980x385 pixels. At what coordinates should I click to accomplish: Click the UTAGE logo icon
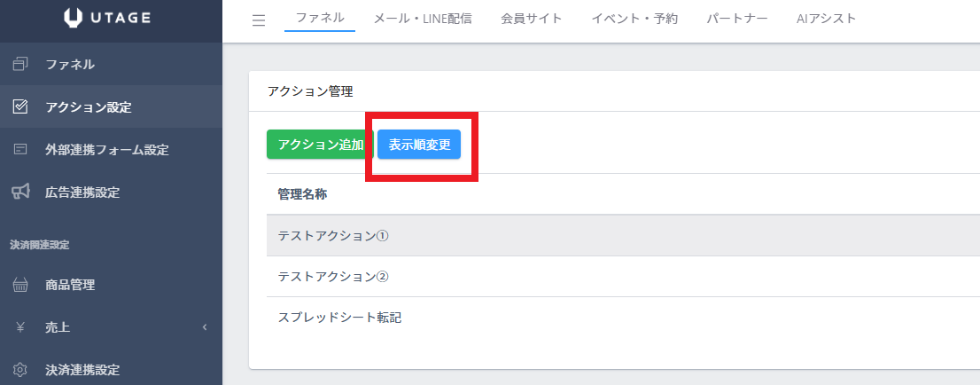(74, 18)
